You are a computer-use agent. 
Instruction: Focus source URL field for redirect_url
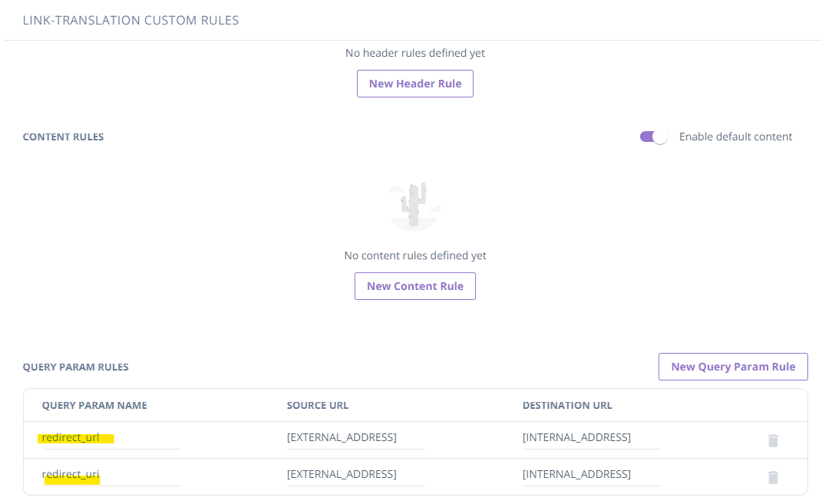click(355, 437)
